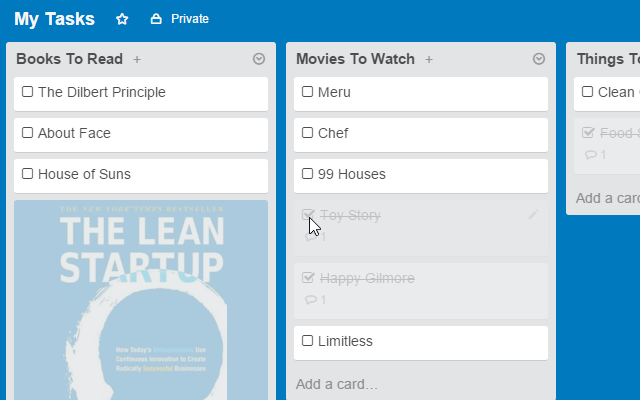The width and height of the screenshot is (640, 400).
Task: Open the Chef card title
Action: [333, 133]
